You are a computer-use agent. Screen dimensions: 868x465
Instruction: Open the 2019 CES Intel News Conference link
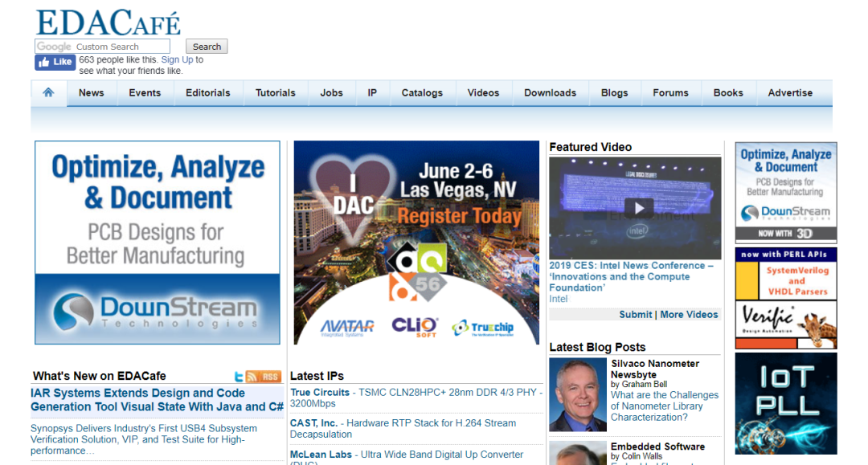click(x=631, y=276)
